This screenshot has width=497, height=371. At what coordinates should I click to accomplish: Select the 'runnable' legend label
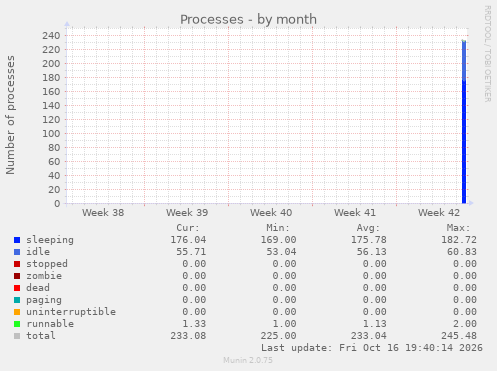[50, 324]
